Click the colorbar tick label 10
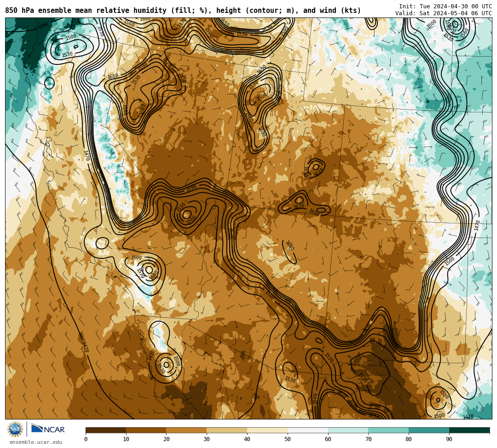The width and height of the screenshot is (497, 448). (x=126, y=439)
